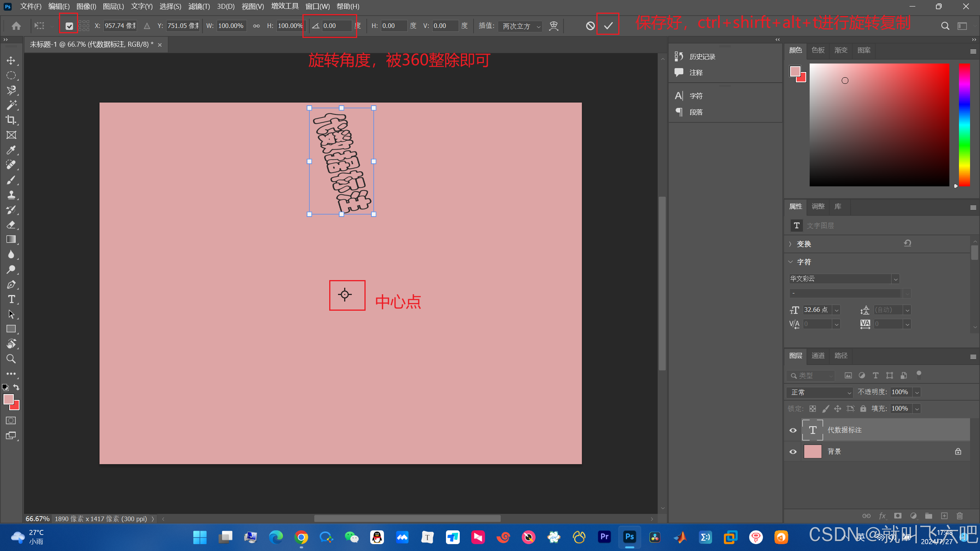Screen dimensions: 980x551
Task: Toggle reference point checkbox
Action: (69, 26)
